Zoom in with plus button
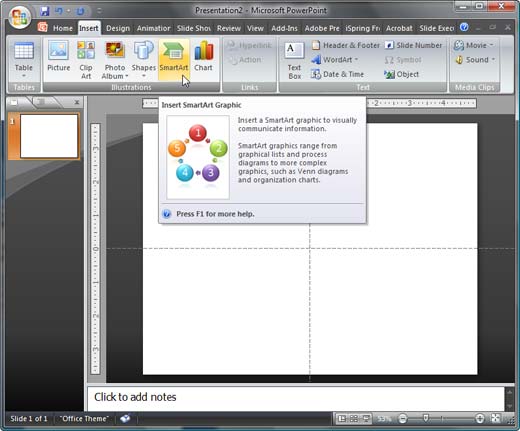The height and width of the screenshot is (431, 520). tap(480, 418)
